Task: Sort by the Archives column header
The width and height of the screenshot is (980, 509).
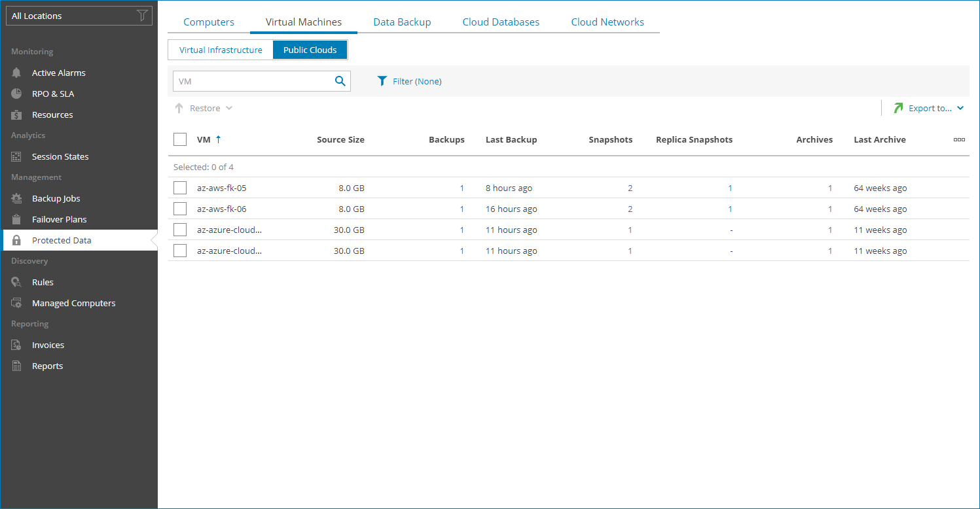Action: 814,139
